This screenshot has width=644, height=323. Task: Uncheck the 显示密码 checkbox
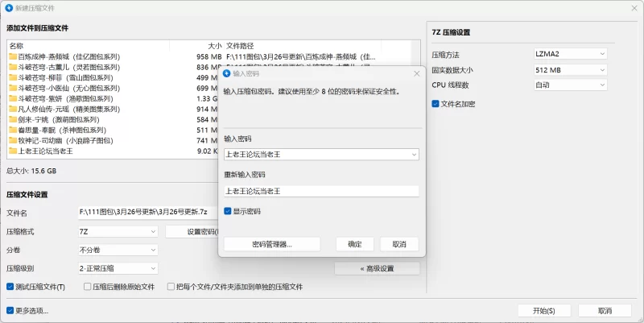point(228,211)
